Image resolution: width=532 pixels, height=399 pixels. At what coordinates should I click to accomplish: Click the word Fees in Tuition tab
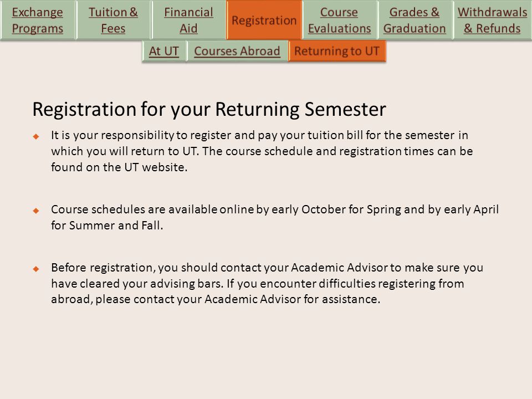(x=113, y=28)
